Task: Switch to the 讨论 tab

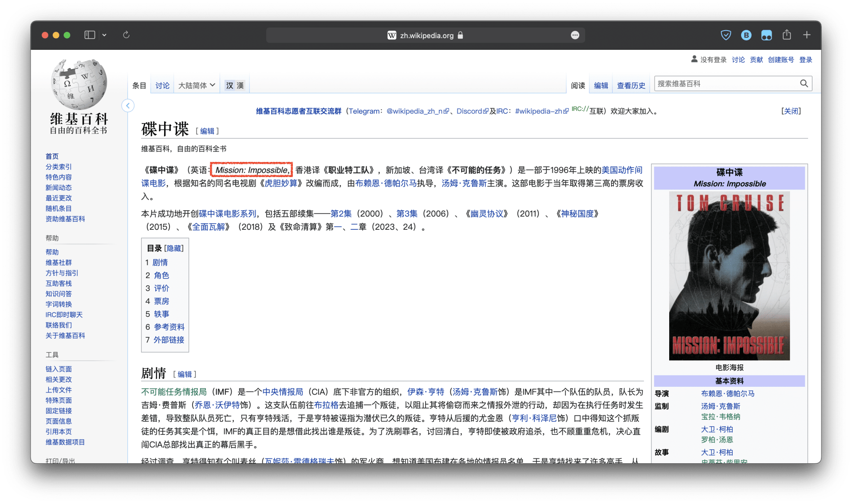Action: 162,85
